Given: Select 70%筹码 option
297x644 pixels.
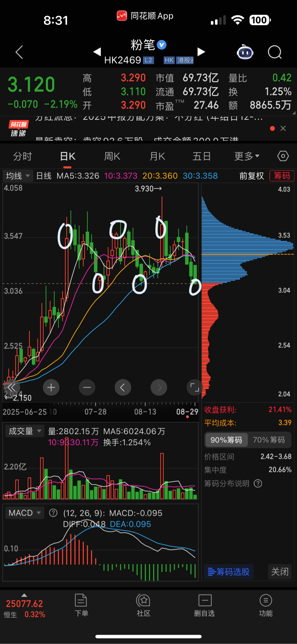Looking at the screenshot, I should tap(269, 440).
